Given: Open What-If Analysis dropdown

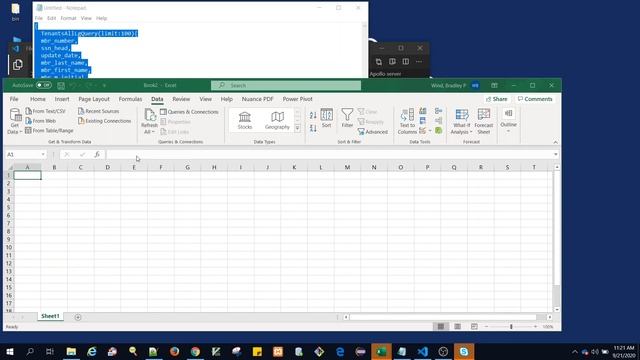Looking at the screenshot, I should pos(462,121).
